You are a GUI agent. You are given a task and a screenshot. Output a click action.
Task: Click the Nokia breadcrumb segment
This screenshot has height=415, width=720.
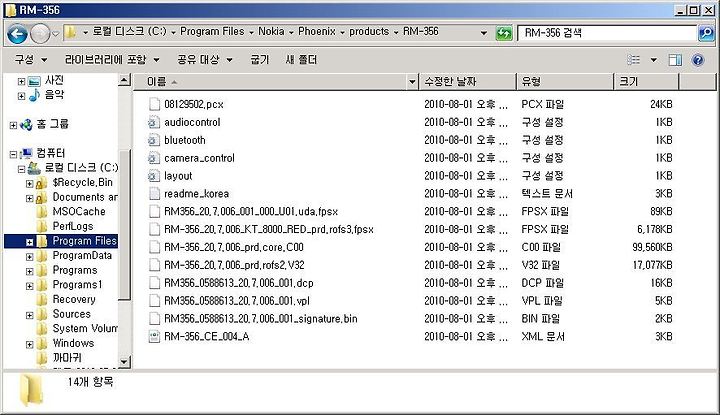pyautogui.click(x=271, y=31)
